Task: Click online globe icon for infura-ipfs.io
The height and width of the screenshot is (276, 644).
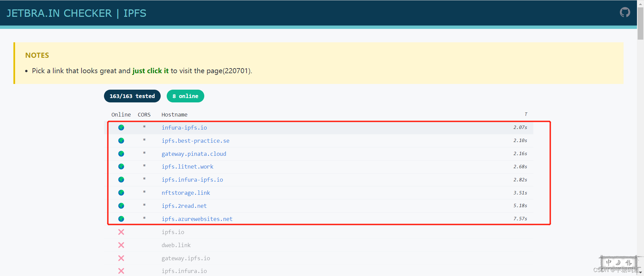Action: pos(121,128)
